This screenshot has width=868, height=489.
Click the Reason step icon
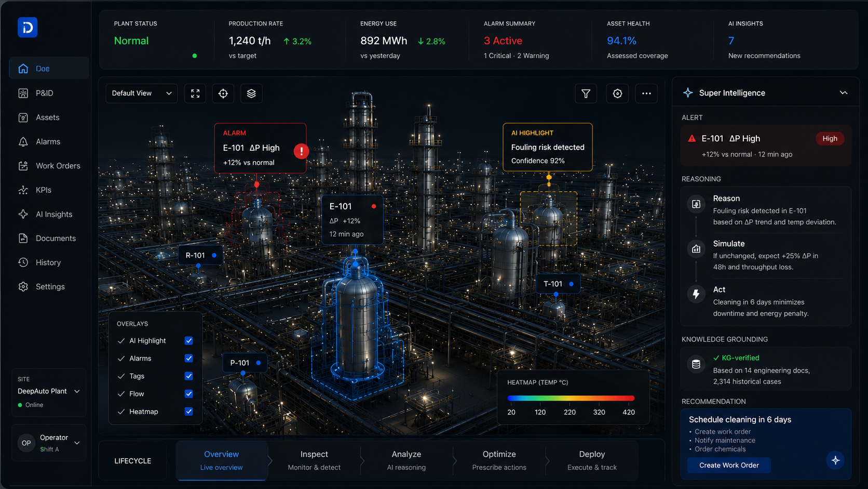pos(696,204)
